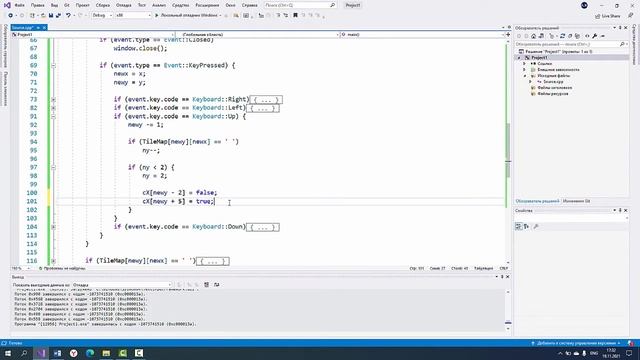Click the alphabetical sort icon in Properties panel

pos(527,227)
